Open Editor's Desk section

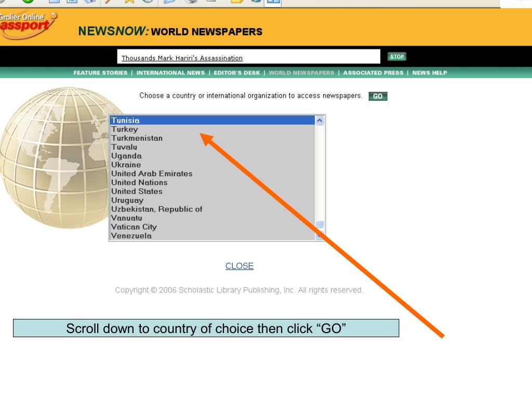tap(237, 73)
